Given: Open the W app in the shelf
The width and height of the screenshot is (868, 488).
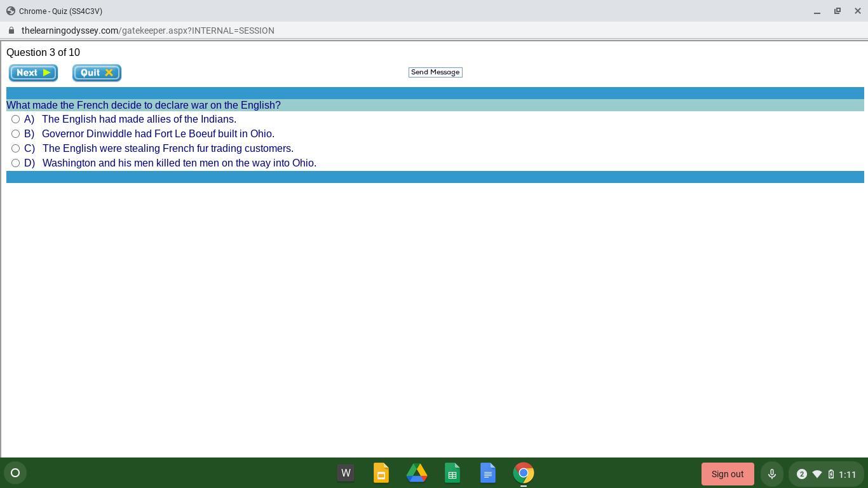Looking at the screenshot, I should click(x=346, y=473).
